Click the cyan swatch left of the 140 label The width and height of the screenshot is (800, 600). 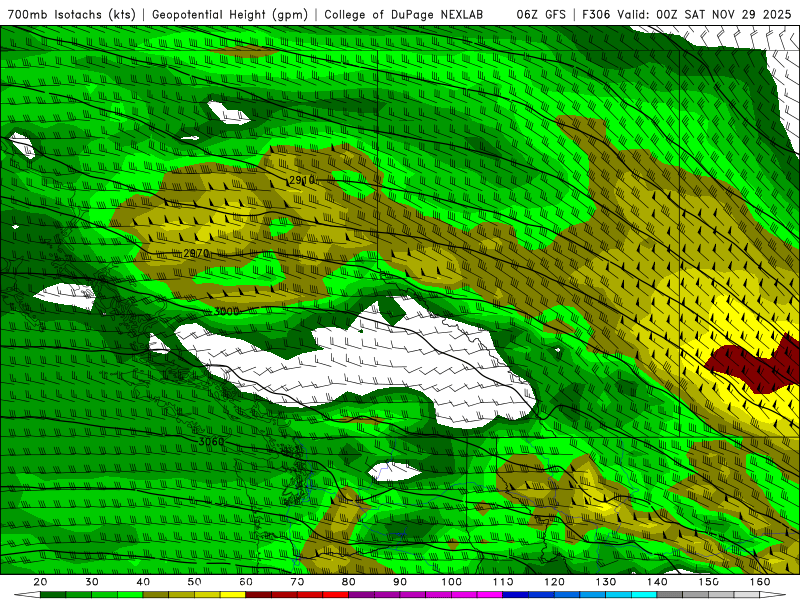pyautogui.click(x=644, y=594)
